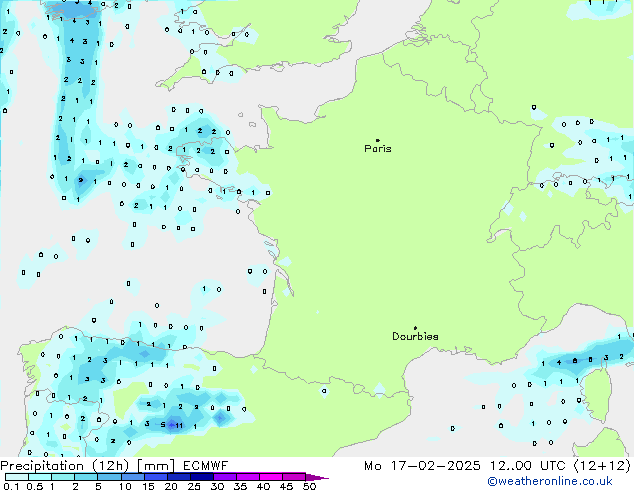Viewport: 634px width, 490px height.
Task: Click the ECMWF model label
Action: click(205, 466)
